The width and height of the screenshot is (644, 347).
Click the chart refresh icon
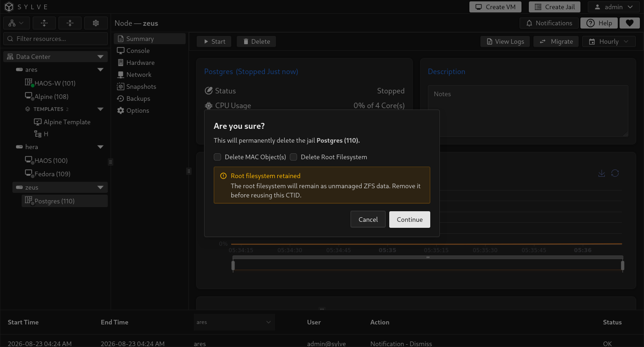click(x=615, y=173)
